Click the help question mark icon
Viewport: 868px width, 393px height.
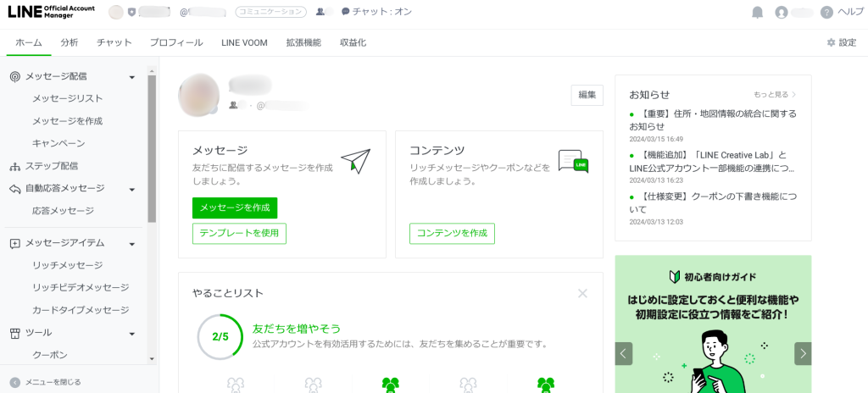(826, 12)
